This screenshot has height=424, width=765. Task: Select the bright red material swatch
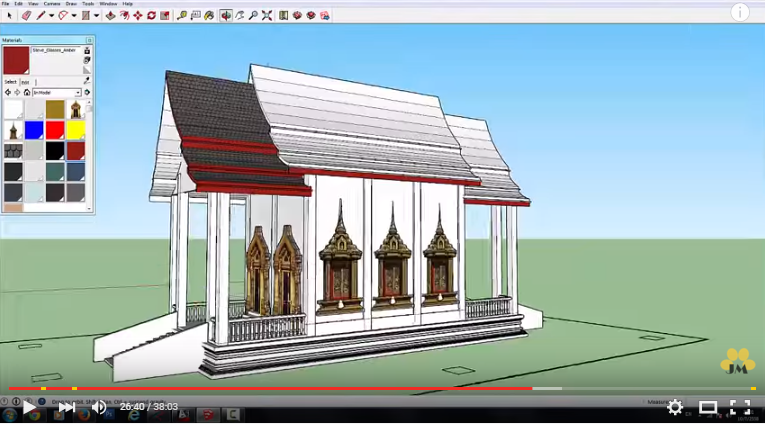pyautogui.click(x=55, y=130)
